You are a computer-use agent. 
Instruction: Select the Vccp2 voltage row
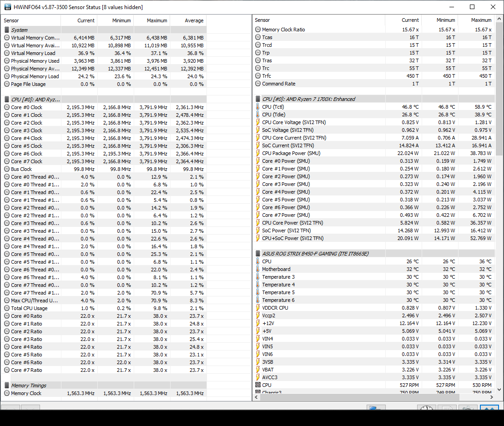(374, 316)
